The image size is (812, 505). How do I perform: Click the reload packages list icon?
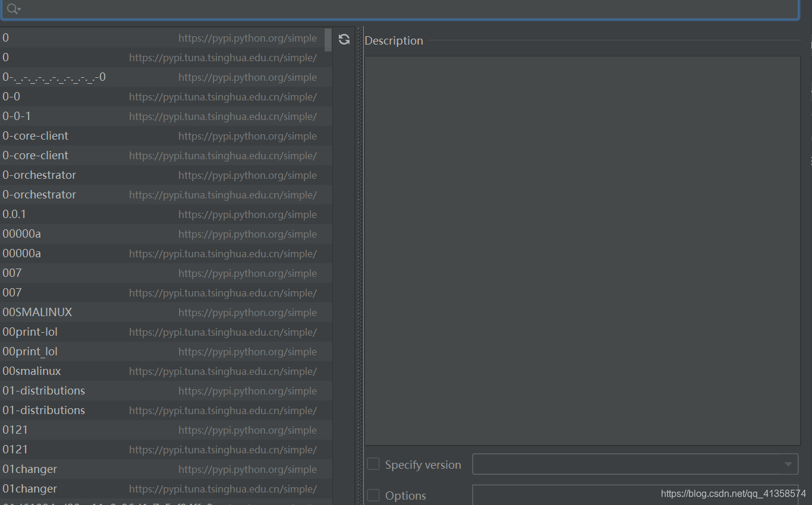tap(344, 39)
